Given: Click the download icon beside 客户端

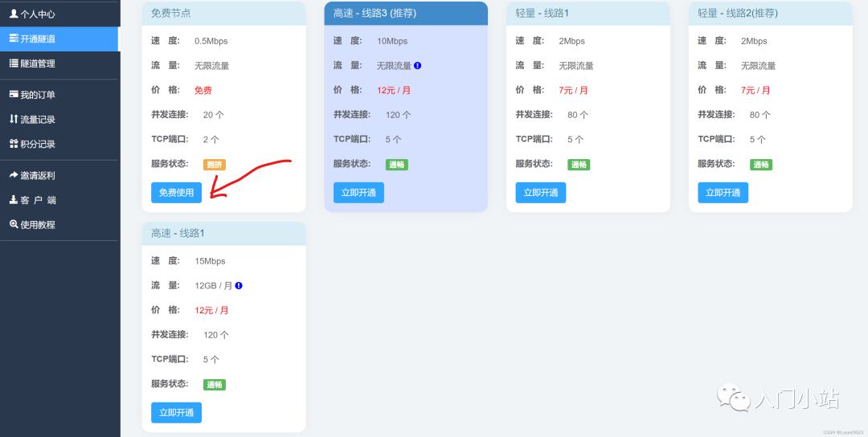Looking at the screenshot, I should (x=14, y=200).
